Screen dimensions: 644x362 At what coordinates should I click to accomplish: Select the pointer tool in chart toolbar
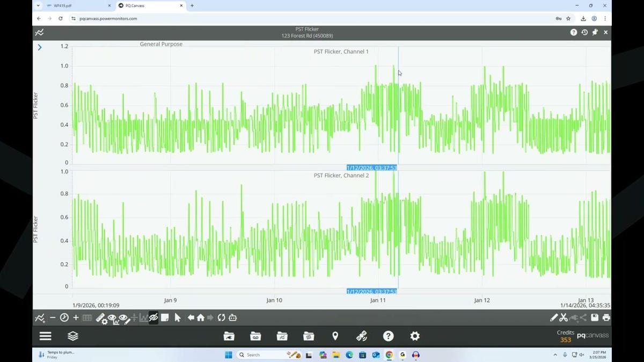click(x=178, y=317)
